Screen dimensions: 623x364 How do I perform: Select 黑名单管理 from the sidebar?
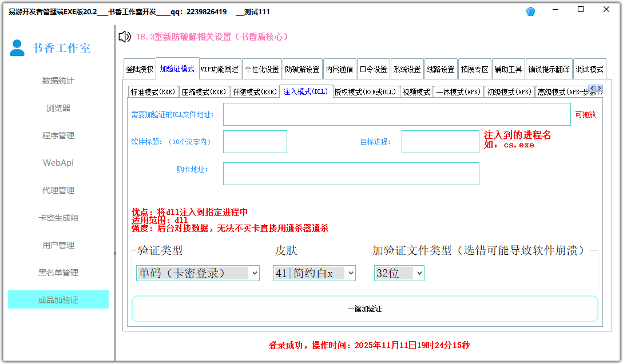coord(57,273)
